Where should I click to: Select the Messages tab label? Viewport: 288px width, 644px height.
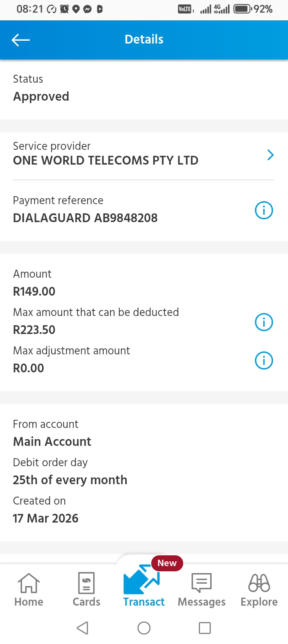[202, 602]
